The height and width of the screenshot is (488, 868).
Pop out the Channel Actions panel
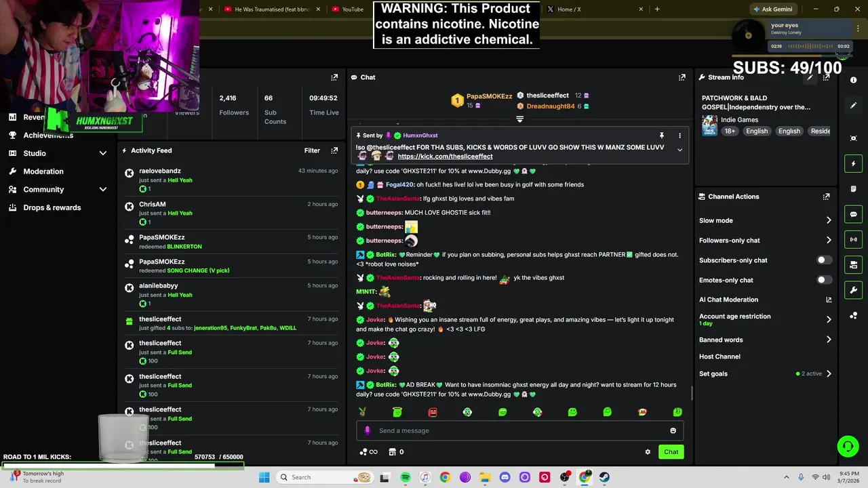(x=826, y=197)
